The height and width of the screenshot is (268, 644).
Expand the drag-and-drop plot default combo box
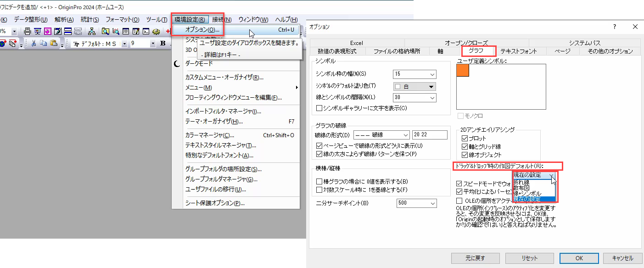(534, 175)
